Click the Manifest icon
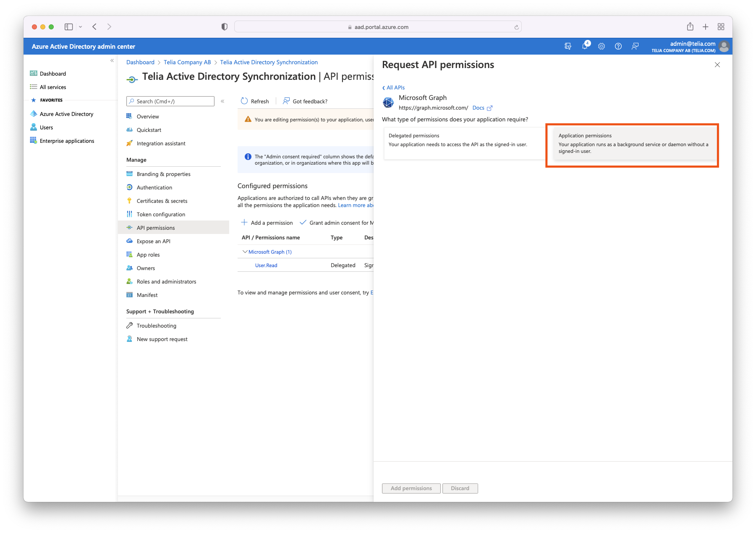Viewport: 756px width, 533px height. click(129, 295)
